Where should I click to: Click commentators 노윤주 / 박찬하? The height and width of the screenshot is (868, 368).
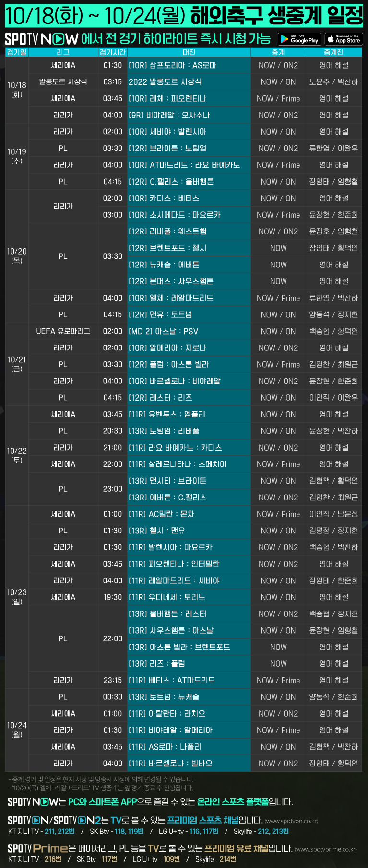[x=334, y=82]
